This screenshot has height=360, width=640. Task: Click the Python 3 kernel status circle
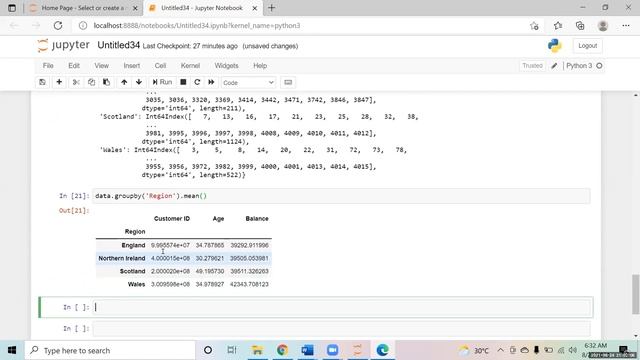tap(599, 66)
